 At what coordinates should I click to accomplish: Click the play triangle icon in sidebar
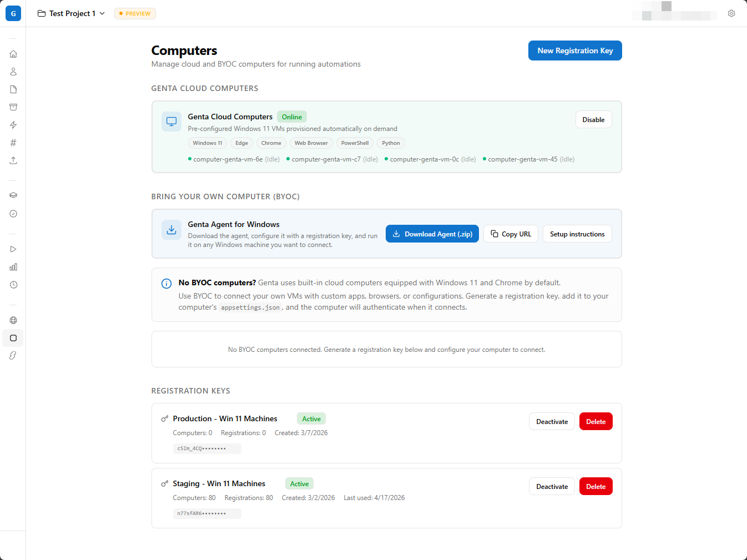(13, 249)
